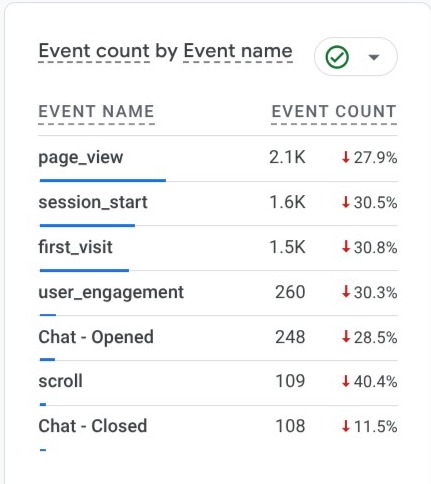This screenshot has width=431, height=484.
Task: Click the red down arrow beside 11.5%
Action: click(x=346, y=426)
